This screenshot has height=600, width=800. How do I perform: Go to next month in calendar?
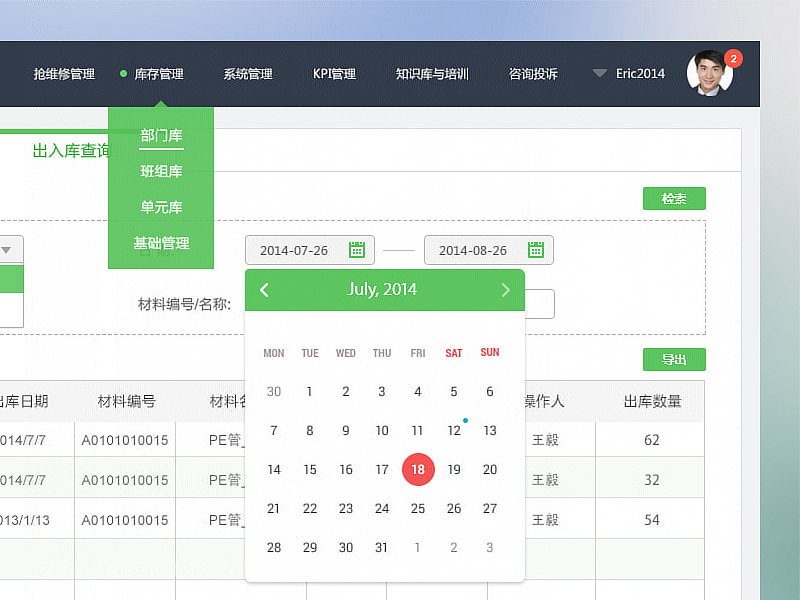pos(505,290)
